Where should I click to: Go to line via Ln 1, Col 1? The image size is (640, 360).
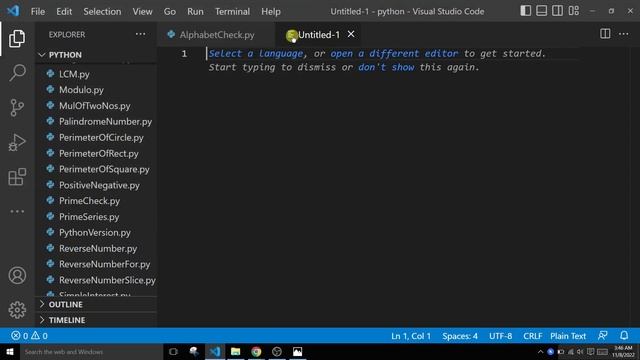(411, 336)
